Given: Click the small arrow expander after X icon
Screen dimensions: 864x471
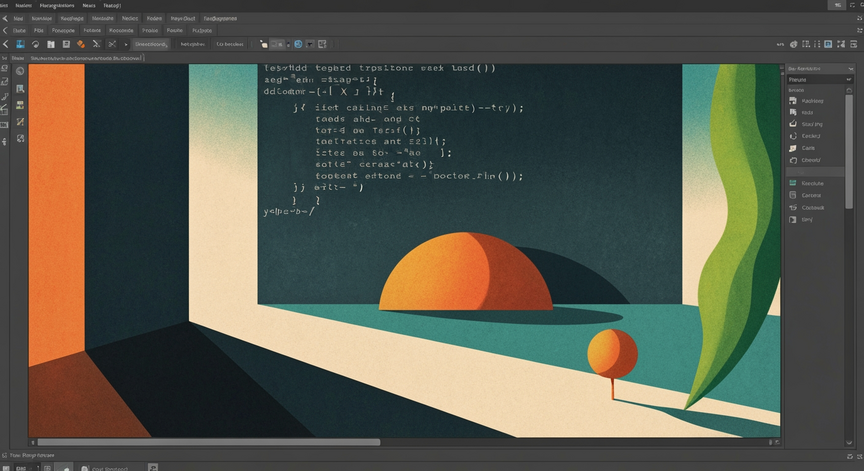Looking at the screenshot, I should point(126,44).
